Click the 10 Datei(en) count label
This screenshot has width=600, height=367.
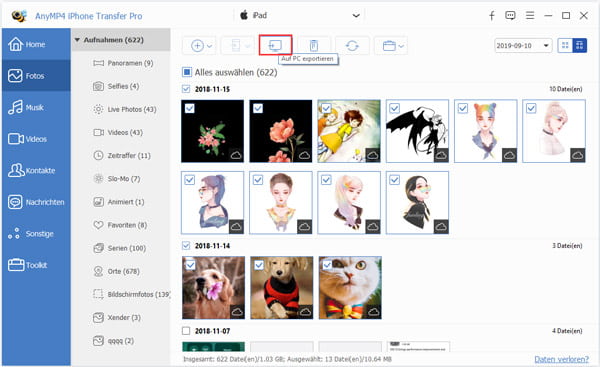[566, 89]
